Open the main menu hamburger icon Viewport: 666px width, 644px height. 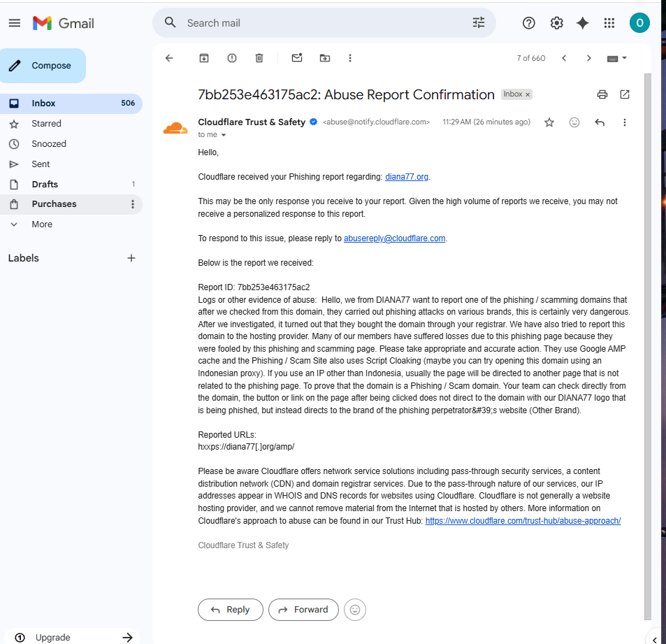point(15,23)
